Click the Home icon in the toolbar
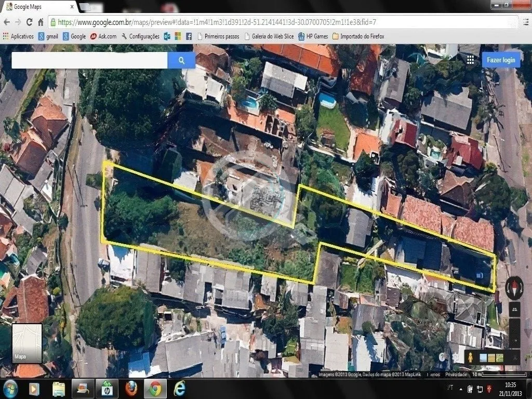 [x=41, y=22]
